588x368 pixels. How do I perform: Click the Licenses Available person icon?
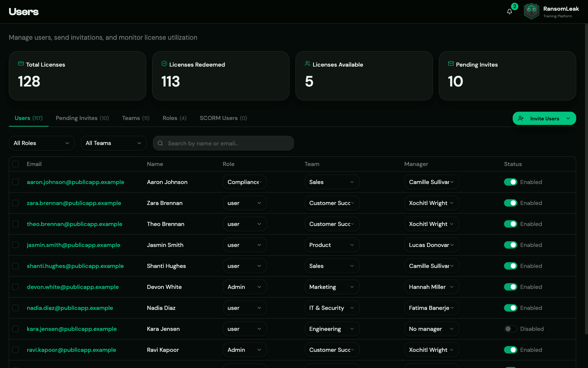(x=308, y=64)
